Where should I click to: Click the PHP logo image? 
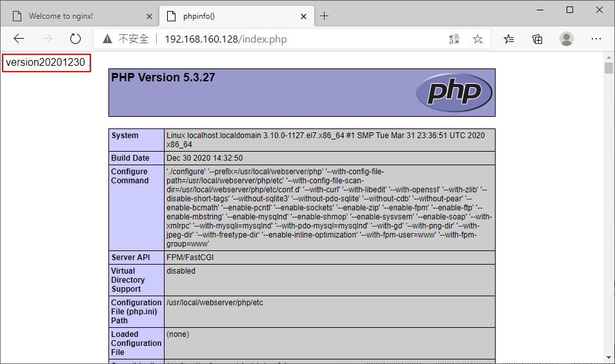[x=454, y=92]
